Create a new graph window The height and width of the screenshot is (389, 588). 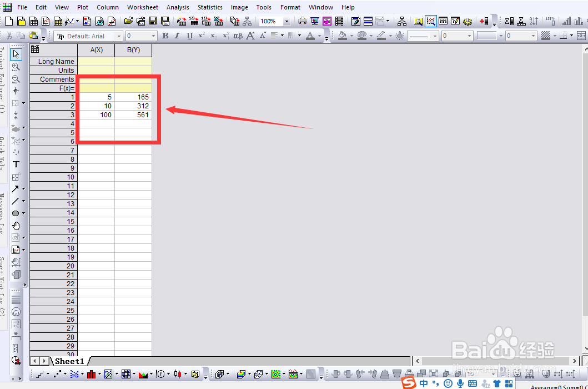(46, 21)
